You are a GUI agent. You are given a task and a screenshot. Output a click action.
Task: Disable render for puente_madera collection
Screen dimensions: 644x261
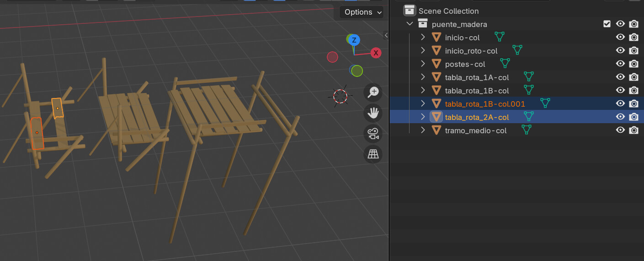coord(633,24)
